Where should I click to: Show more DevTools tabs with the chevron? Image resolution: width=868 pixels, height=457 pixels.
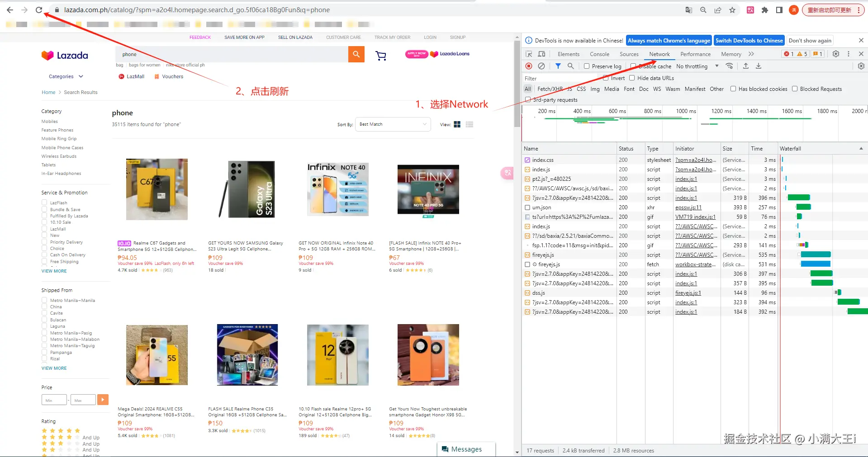[751, 54]
